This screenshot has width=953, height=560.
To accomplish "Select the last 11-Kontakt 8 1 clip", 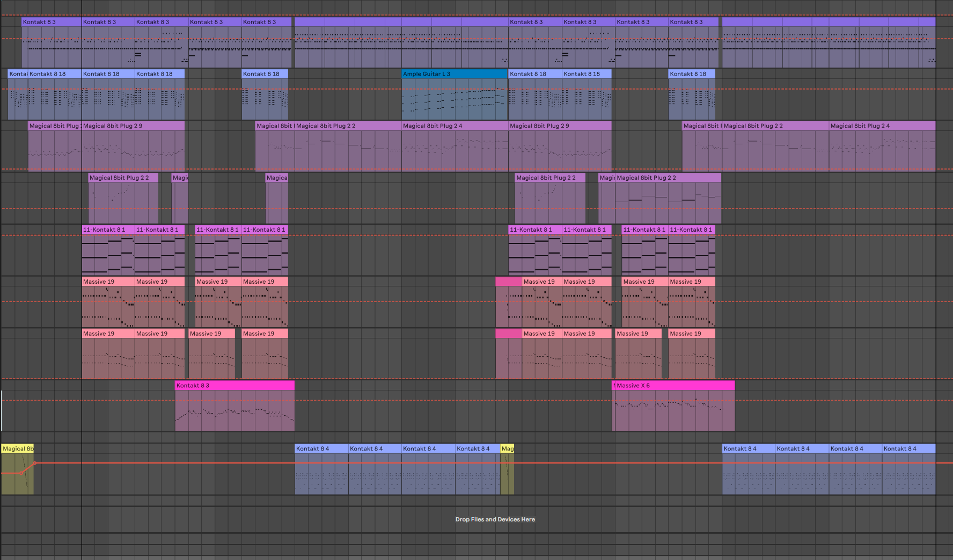I will (x=692, y=250).
